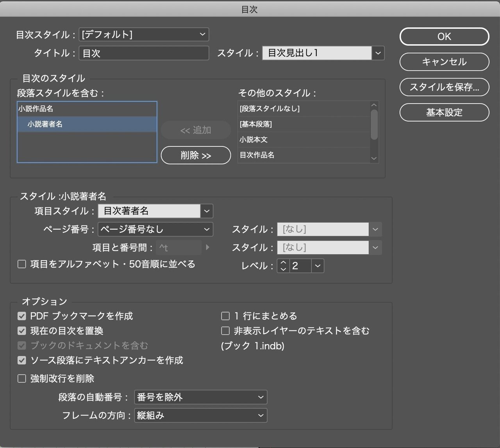Image resolution: width=500 pixels, height=448 pixels.
Task: Expand the title スタイル 目次見出し1 dropdown
Action: pos(378,53)
